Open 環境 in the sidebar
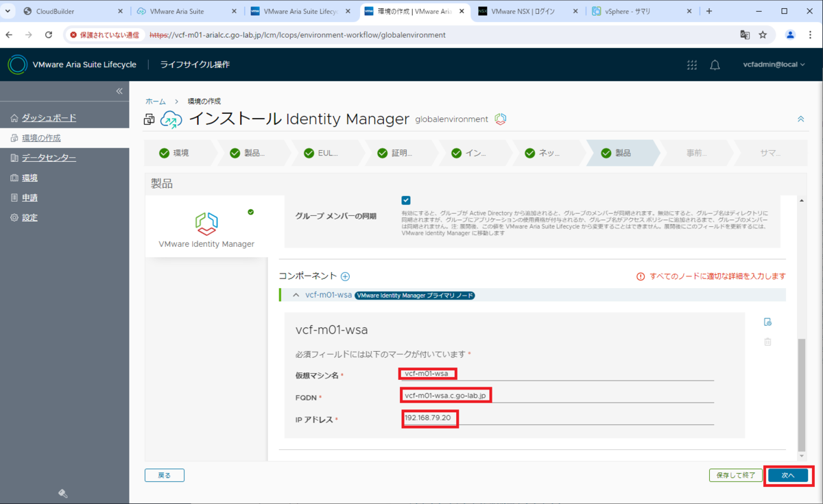Screen dimensions: 823x504 point(29,178)
